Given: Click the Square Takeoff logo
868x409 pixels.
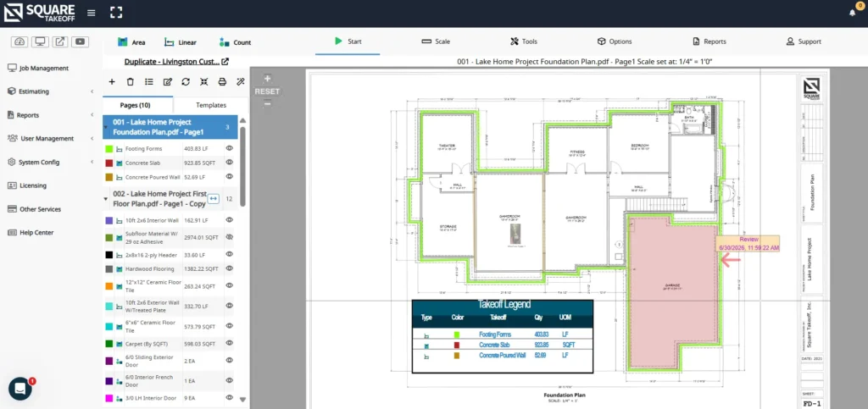Looking at the screenshot, I should click(38, 13).
